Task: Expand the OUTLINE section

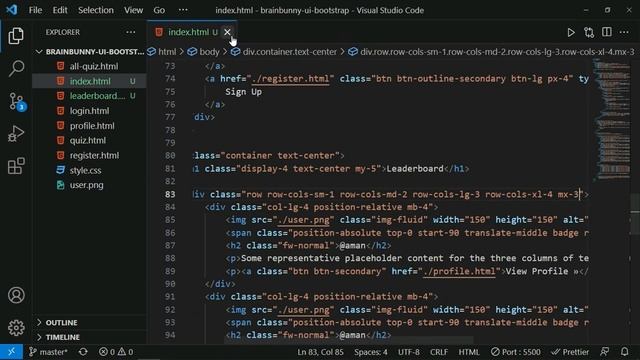Action: click(x=89, y=322)
